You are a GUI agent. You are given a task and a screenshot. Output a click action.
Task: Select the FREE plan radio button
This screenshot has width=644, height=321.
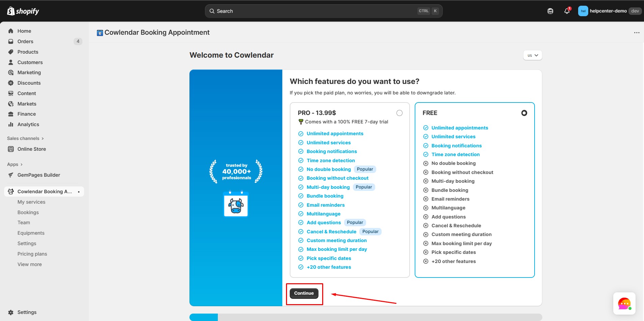pyautogui.click(x=524, y=113)
